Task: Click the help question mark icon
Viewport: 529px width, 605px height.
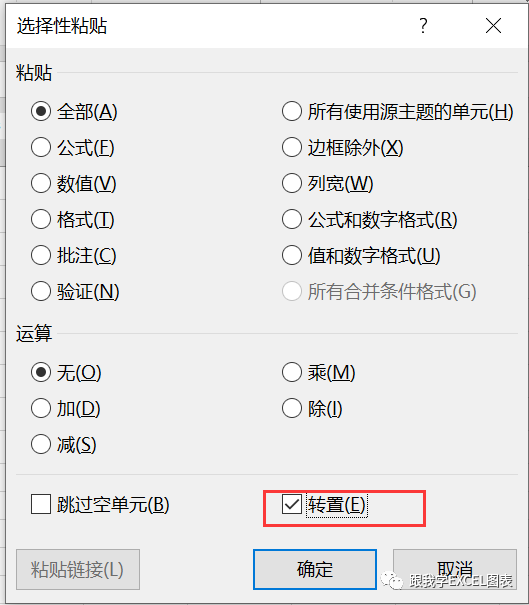Action: tap(423, 26)
